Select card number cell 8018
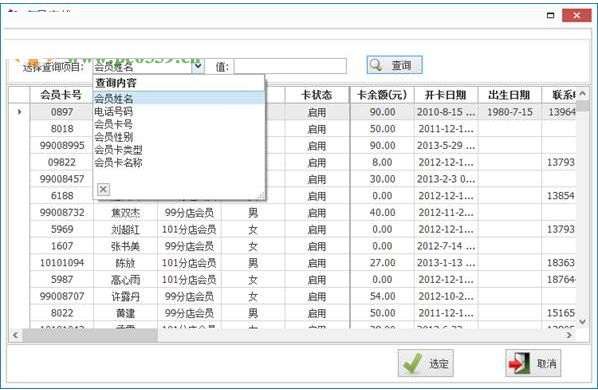 [x=61, y=128]
